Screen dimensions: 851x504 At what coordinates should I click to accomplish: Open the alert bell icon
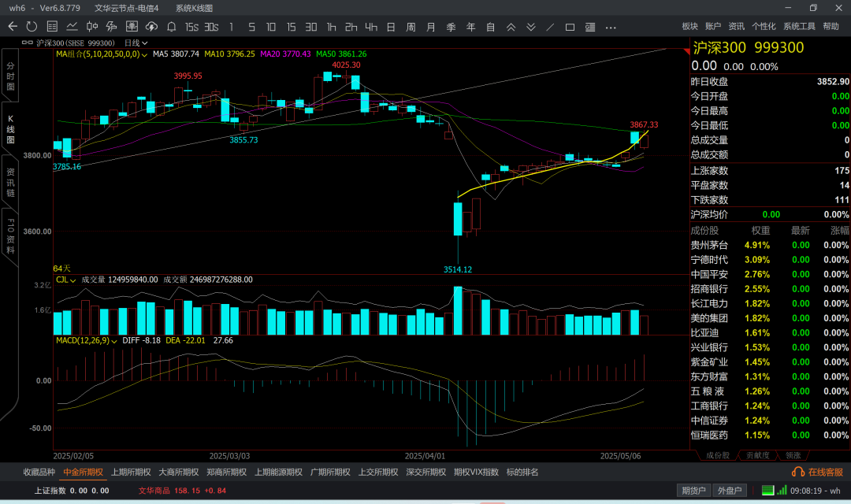click(171, 27)
